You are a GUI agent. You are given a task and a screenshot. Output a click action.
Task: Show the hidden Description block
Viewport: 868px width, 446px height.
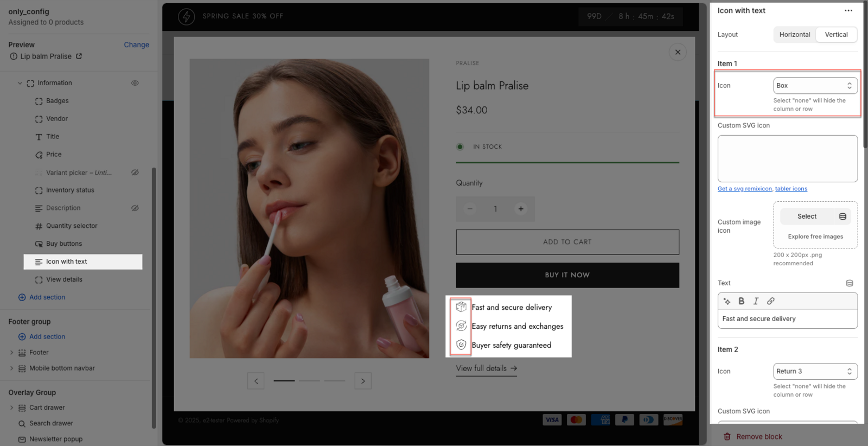click(x=135, y=208)
